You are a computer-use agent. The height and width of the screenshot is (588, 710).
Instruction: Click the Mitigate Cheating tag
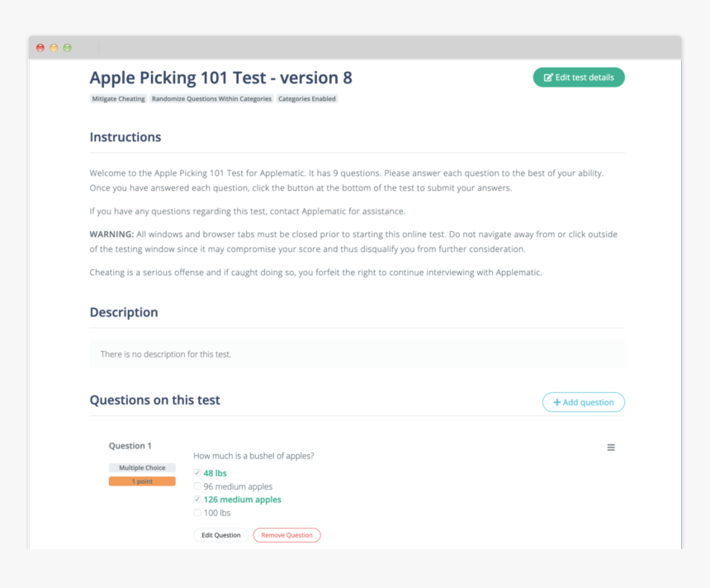coord(118,99)
